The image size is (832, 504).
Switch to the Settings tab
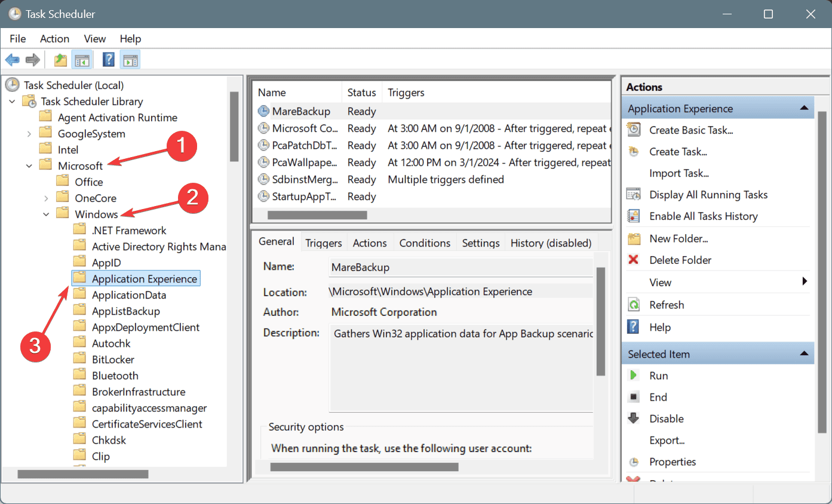[x=481, y=243]
